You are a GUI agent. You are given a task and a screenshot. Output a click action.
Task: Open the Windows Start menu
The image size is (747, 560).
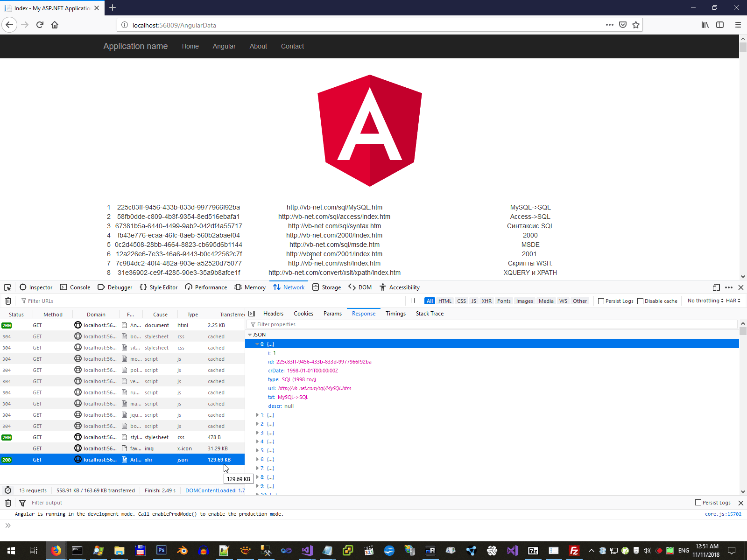pyautogui.click(x=11, y=551)
